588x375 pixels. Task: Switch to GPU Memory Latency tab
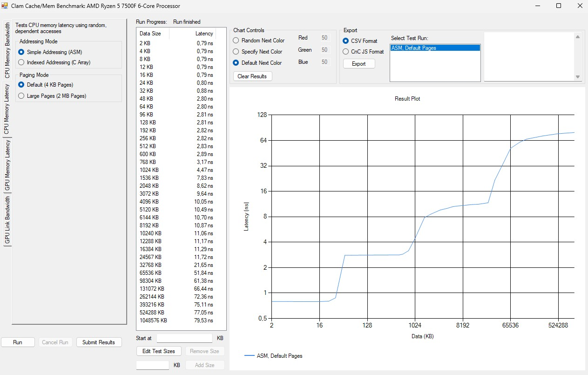pos(7,165)
